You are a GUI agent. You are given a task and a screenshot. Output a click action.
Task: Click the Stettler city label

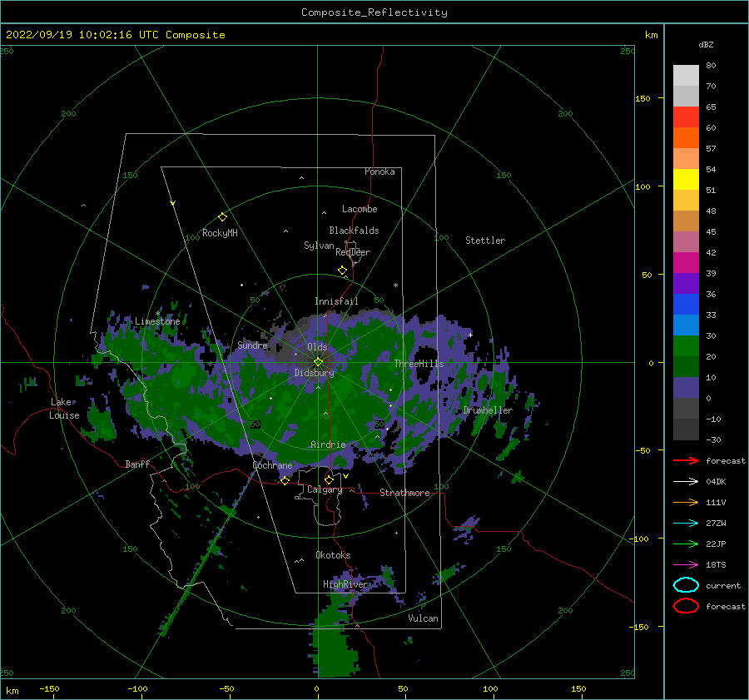(x=485, y=241)
